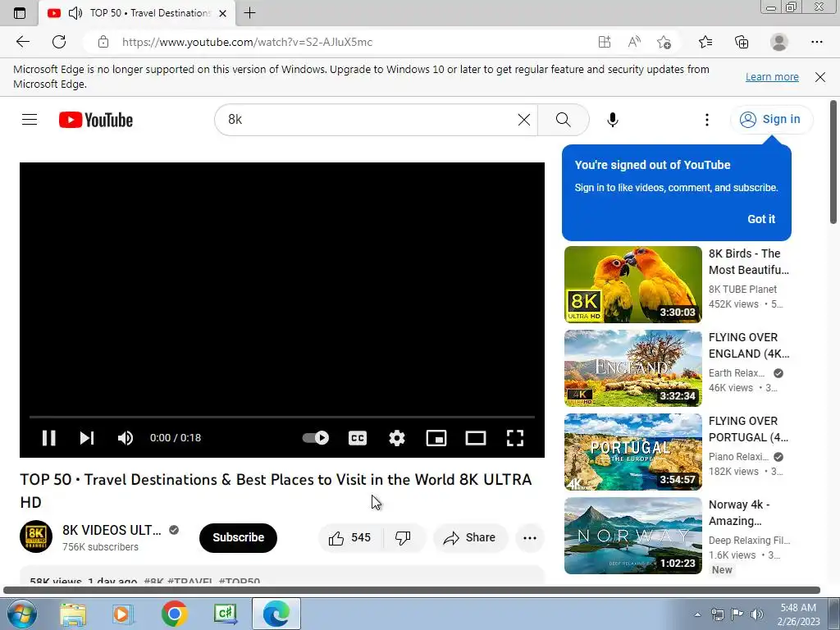Image resolution: width=840 pixels, height=630 pixels.
Task: Click the horizontal page scrollbar
Action: click(412, 591)
